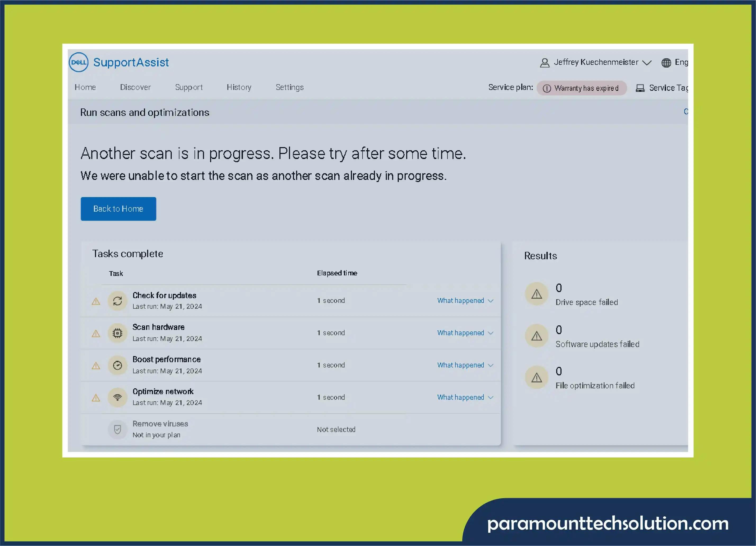Select the Optimize network task name

[x=163, y=391]
